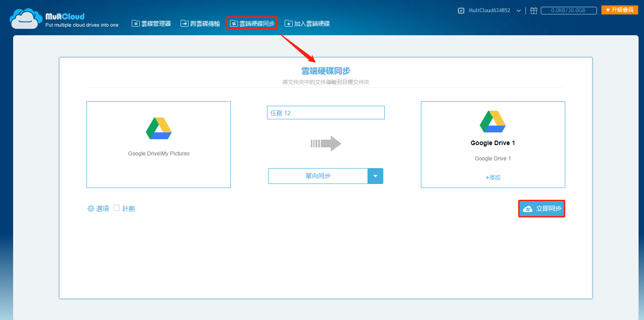
Task: Click the target Google Drive 1 icon
Action: [x=493, y=121]
